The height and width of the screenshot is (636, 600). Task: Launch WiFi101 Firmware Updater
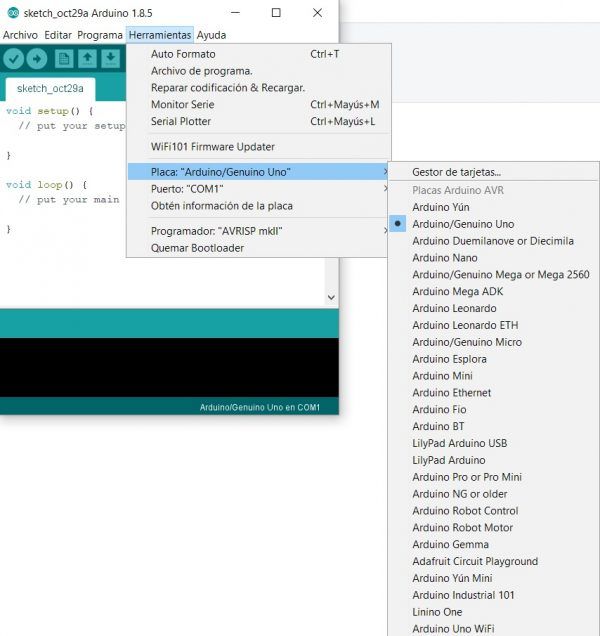(x=258, y=147)
